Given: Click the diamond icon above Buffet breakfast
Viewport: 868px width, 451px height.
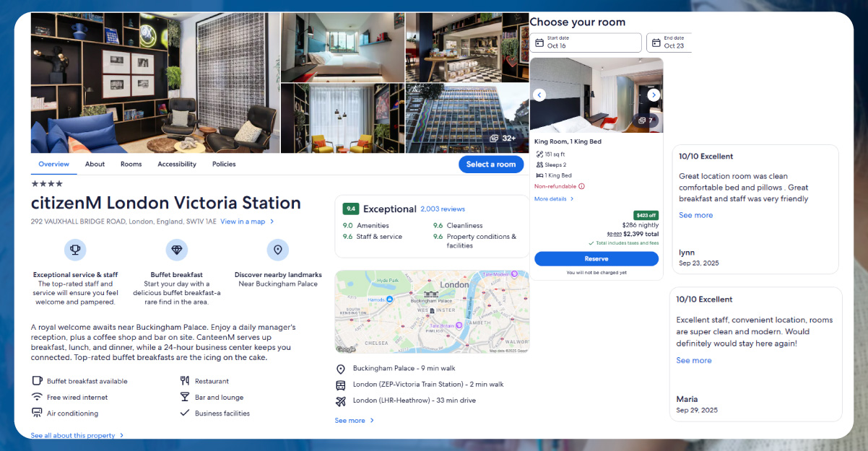Looking at the screenshot, I should (176, 250).
